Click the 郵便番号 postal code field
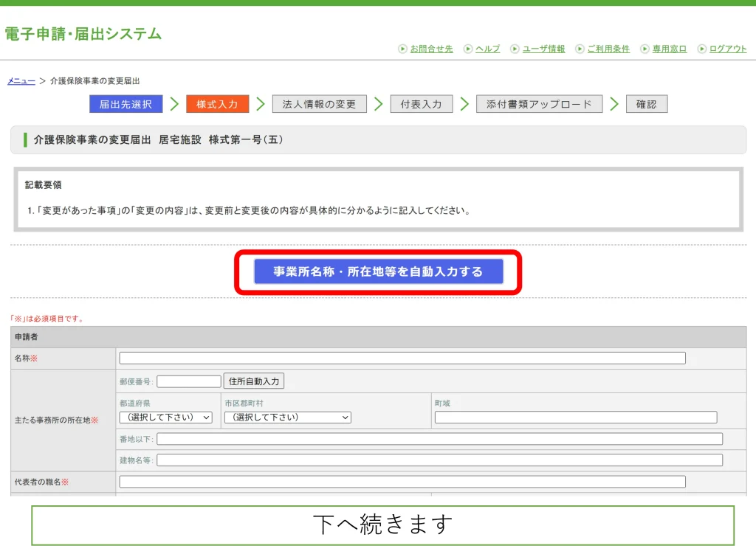 coord(189,381)
